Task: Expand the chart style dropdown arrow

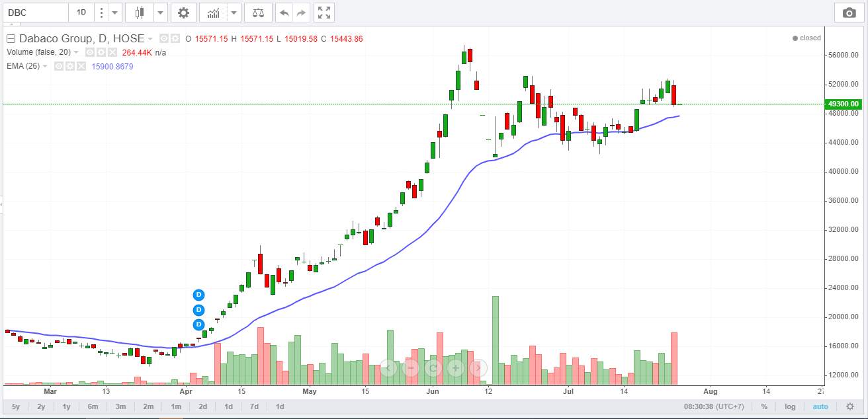Action: 161,12
